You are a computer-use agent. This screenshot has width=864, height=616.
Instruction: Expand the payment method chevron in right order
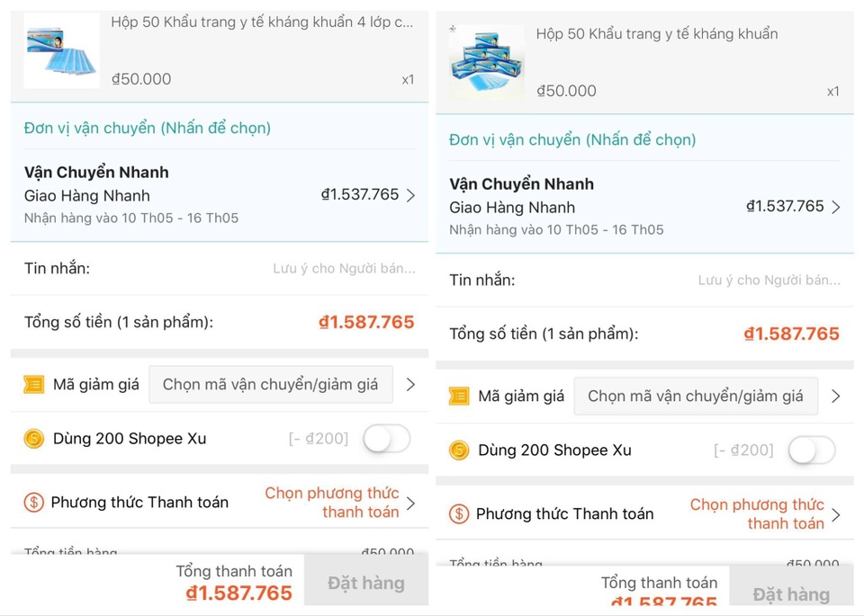837,513
